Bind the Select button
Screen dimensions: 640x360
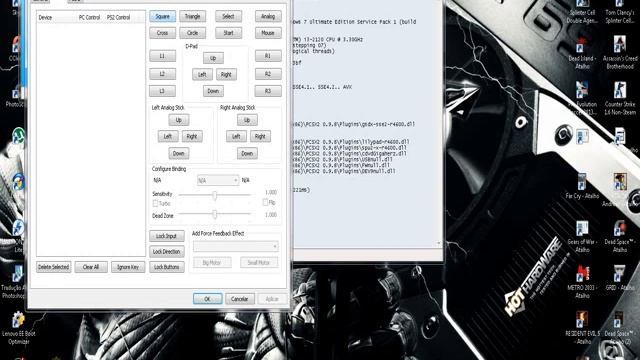[229, 16]
